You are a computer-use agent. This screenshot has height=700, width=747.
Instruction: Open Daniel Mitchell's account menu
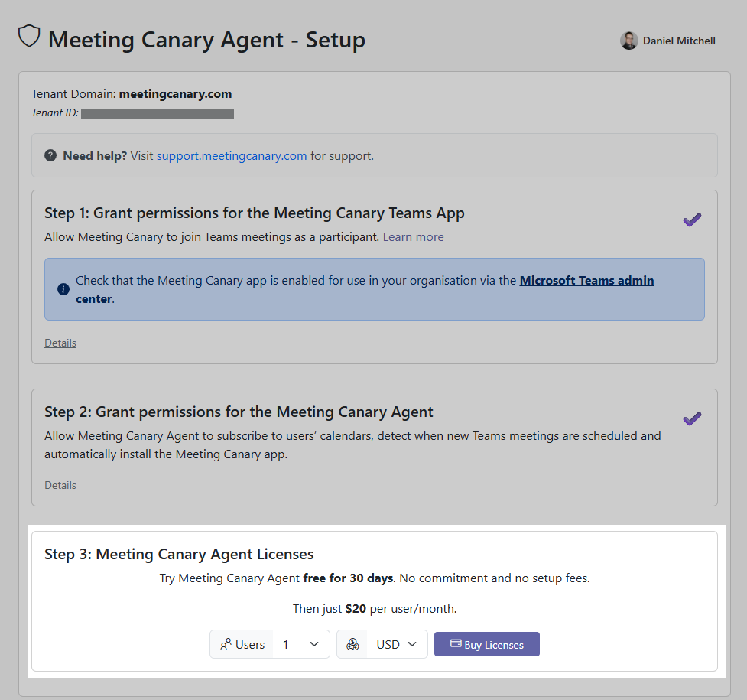point(678,41)
